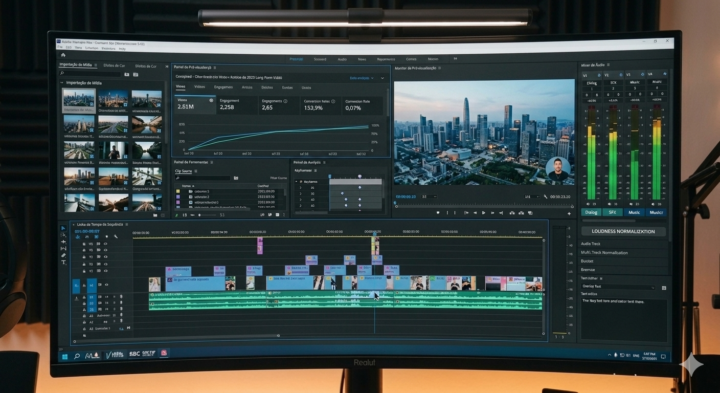Switch to the Engagement tab in analytics panel
This screenshot has height=393, width=720.
click(x=223, y=87)
